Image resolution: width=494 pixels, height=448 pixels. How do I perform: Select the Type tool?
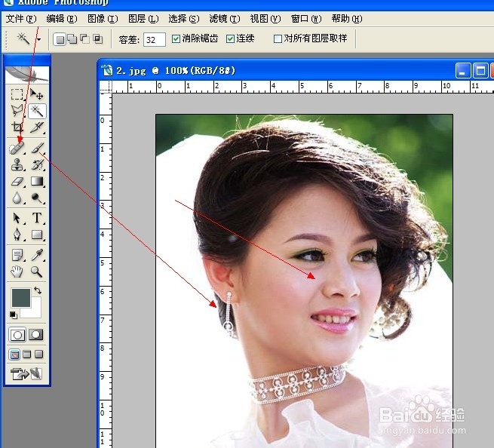tap(37, 218)
